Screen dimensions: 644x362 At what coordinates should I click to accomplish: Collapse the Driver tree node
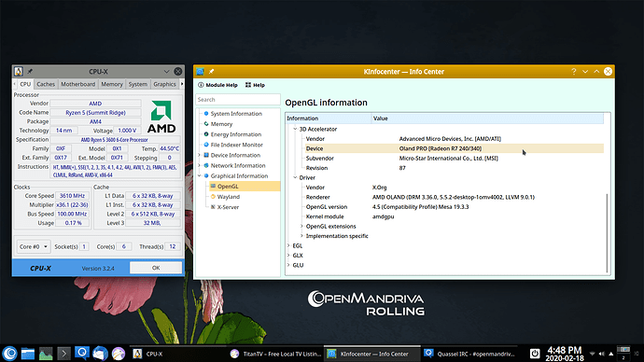coord(295,177)
